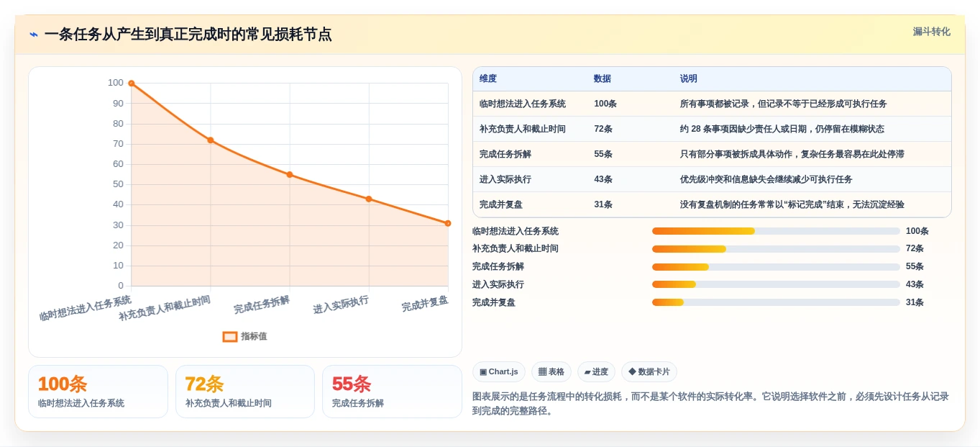
Task: Click description starting 只有部分事项被拆成
Action: pyautogui.click(x=792, y=154)
